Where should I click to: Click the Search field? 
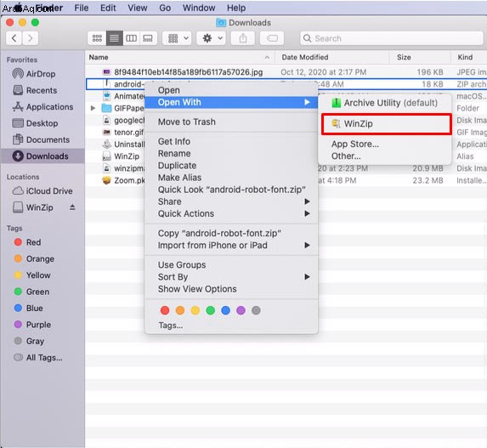pyautogui.click(x=392, y=38)
